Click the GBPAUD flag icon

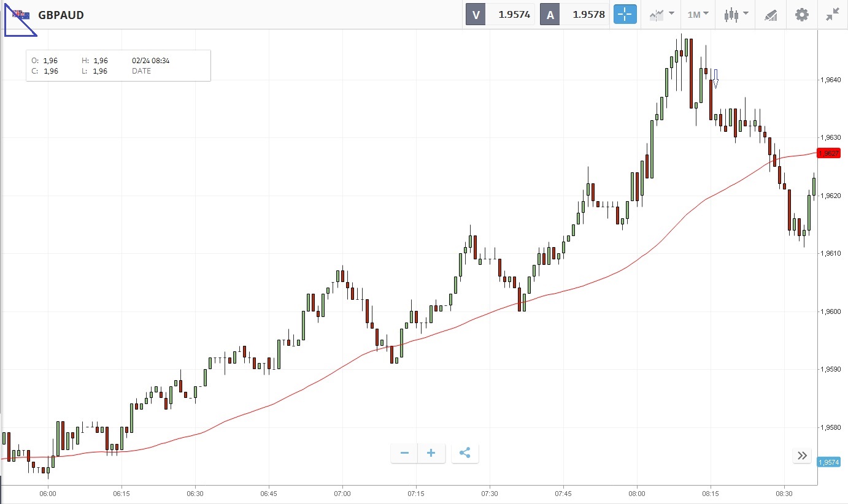20,15
